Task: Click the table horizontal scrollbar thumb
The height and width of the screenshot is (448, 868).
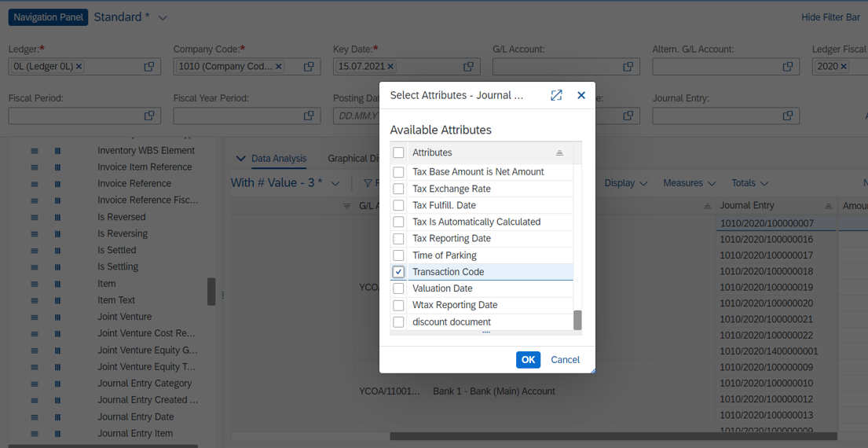Action: 613,436
